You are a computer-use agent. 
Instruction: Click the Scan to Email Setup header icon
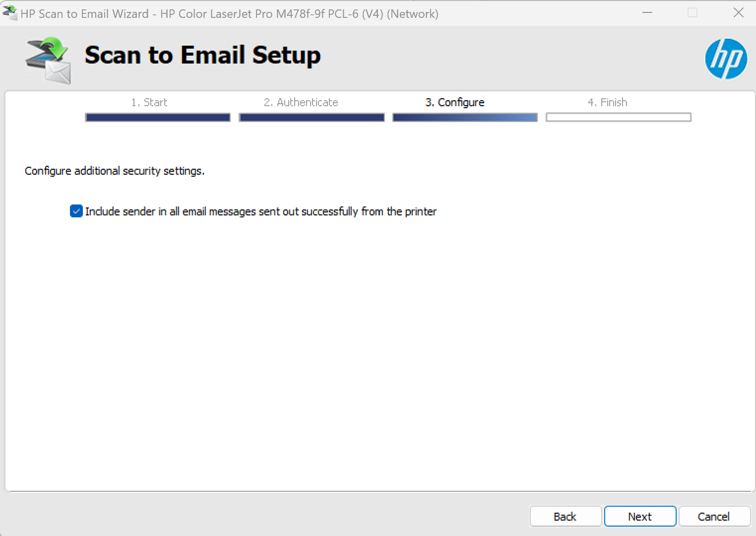(47, 60)
